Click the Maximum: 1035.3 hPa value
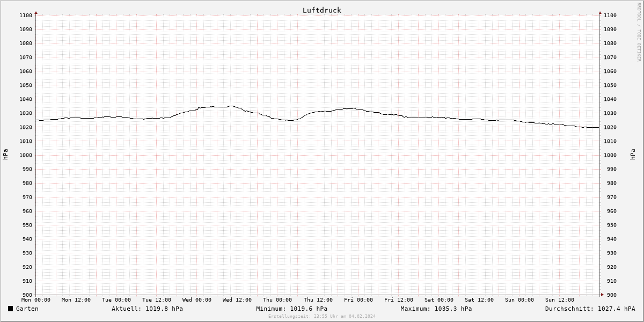The image size is (644, 322). (x=436, y=309)
